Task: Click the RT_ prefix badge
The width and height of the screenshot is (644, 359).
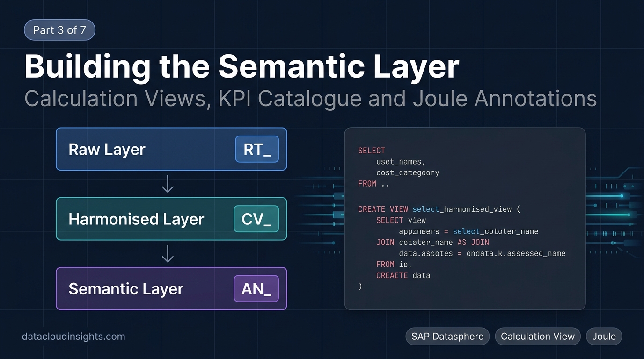Action: (x=257, y=149)
